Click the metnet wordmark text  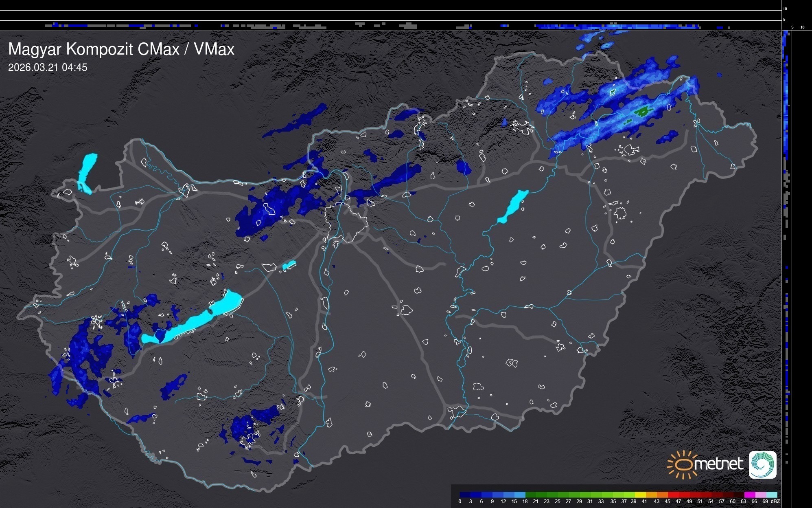tap(718, 464)
